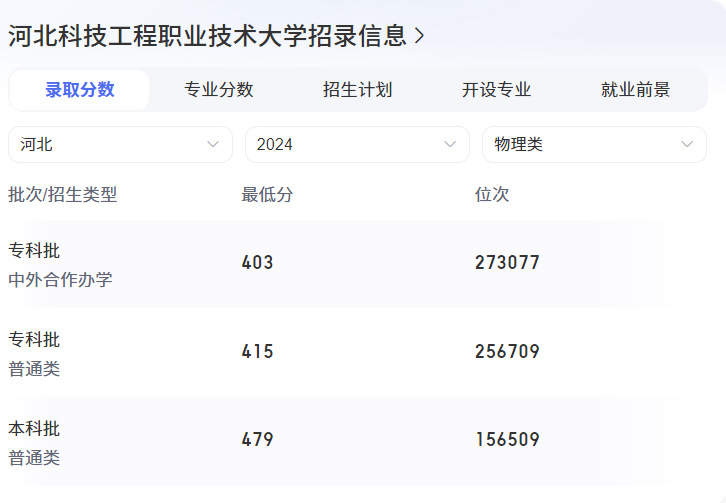
Task: Switch to the 录取分数 tab
Action: coord(80,90)
